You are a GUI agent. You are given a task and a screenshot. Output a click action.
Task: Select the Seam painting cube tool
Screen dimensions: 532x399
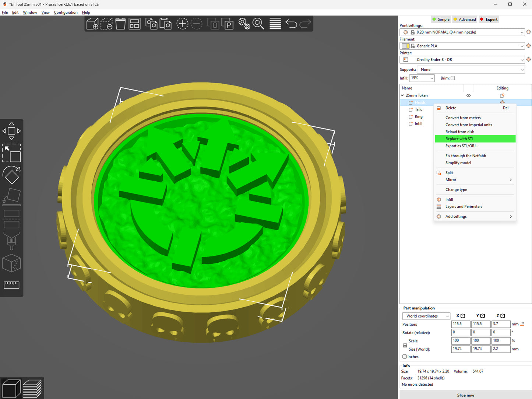click(x=11, y=263)
